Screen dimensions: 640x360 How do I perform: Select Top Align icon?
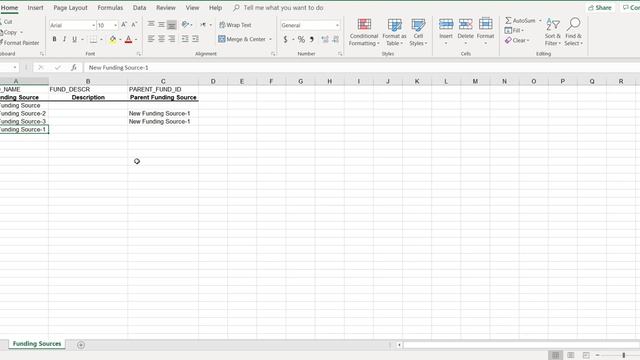(151, 25)
